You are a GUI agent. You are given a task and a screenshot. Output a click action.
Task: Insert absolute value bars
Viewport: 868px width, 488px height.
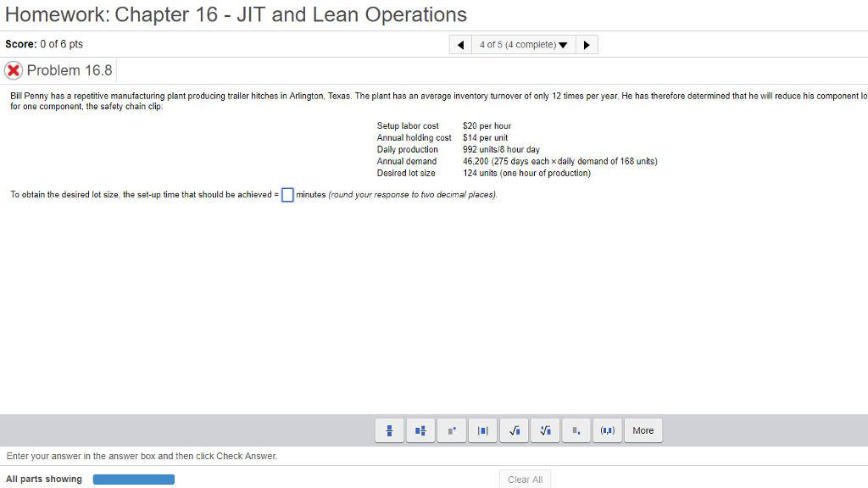point(482,430)
